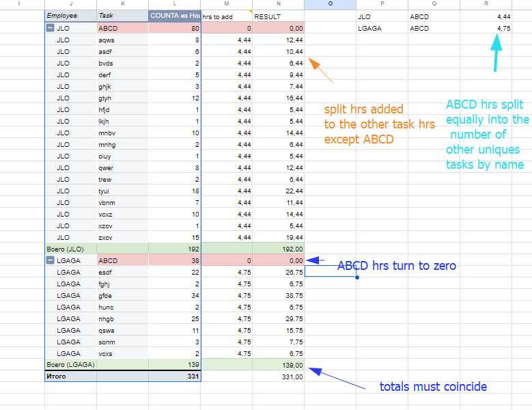The width and height of the screenshot is (532, 410).
Task: Select the task cell 'ghjk'
Action: click(122, 87)
